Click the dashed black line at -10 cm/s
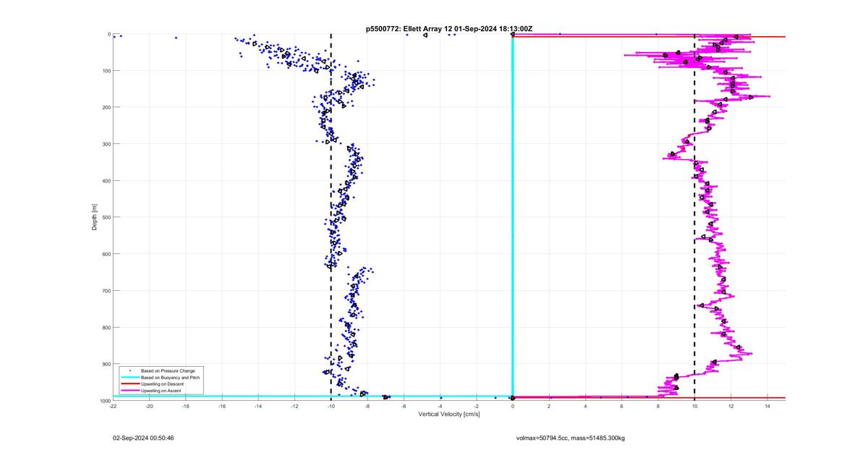 (x=331, y=217)
